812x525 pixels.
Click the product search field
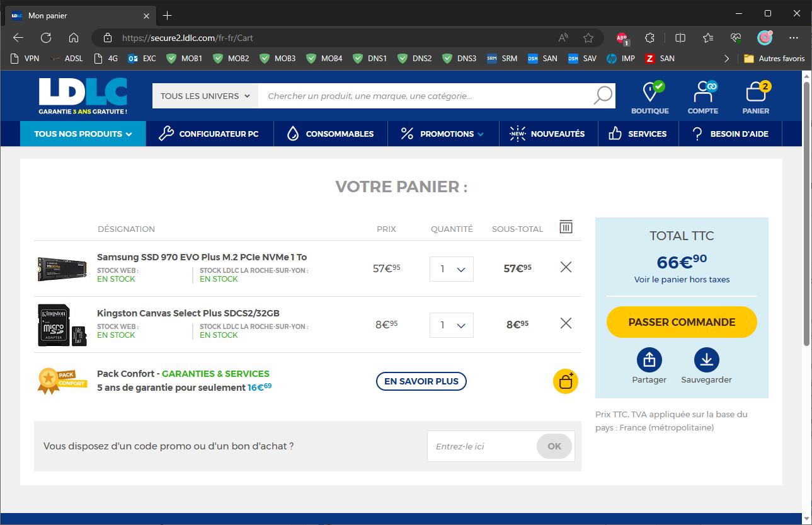tap(425, 96)
